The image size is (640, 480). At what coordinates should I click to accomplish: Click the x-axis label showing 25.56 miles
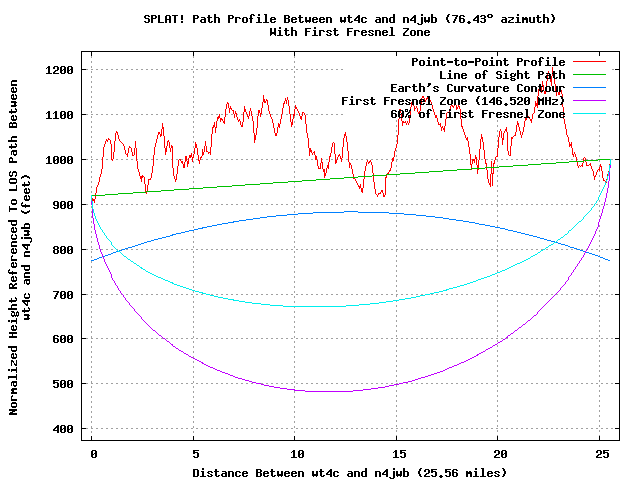point(349,471)
